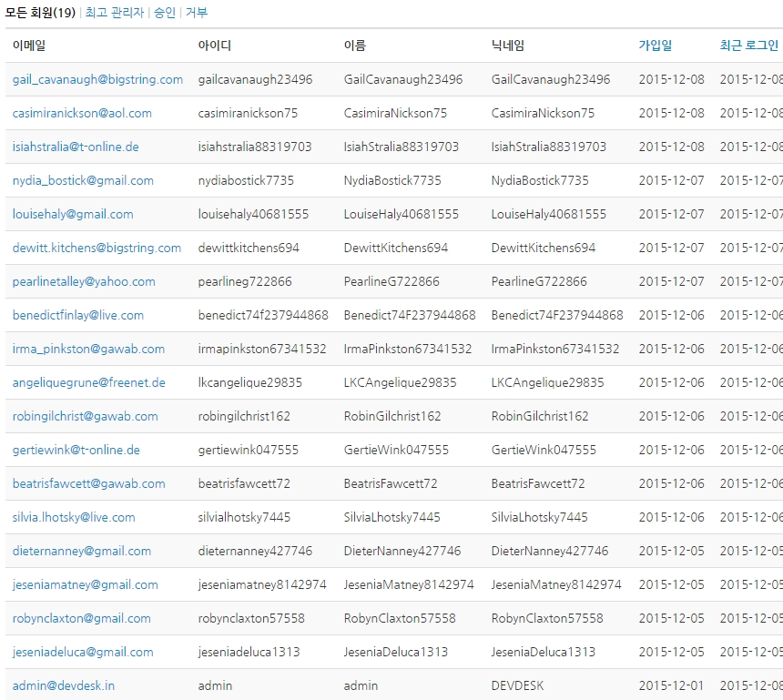This screenshot has width=783, height=700.
Task: Open email jeseniamatney@gmail.com
Action: point(85,585)
